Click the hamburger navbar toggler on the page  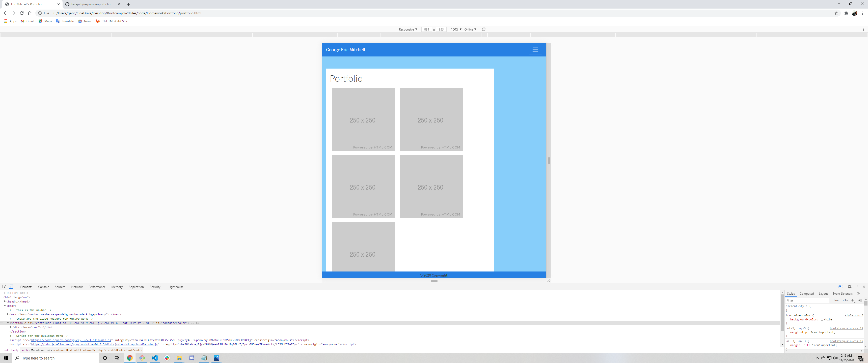(x=535, y=49)
